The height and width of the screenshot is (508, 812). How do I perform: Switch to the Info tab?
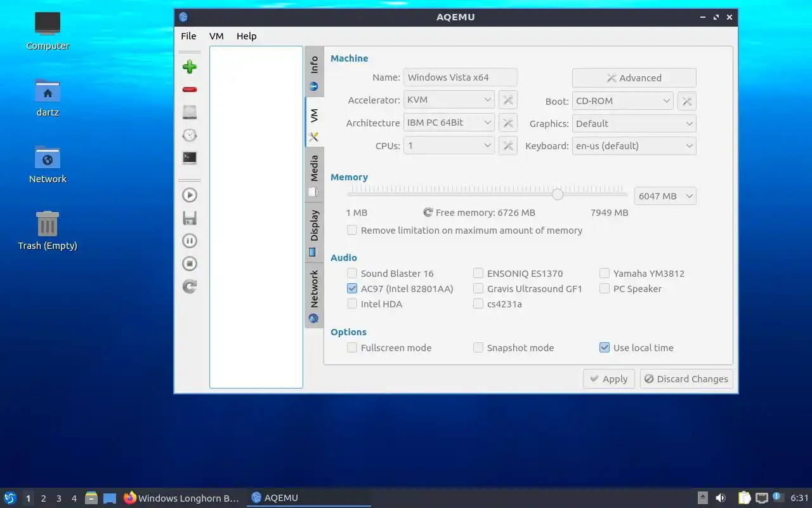(314, 72)
